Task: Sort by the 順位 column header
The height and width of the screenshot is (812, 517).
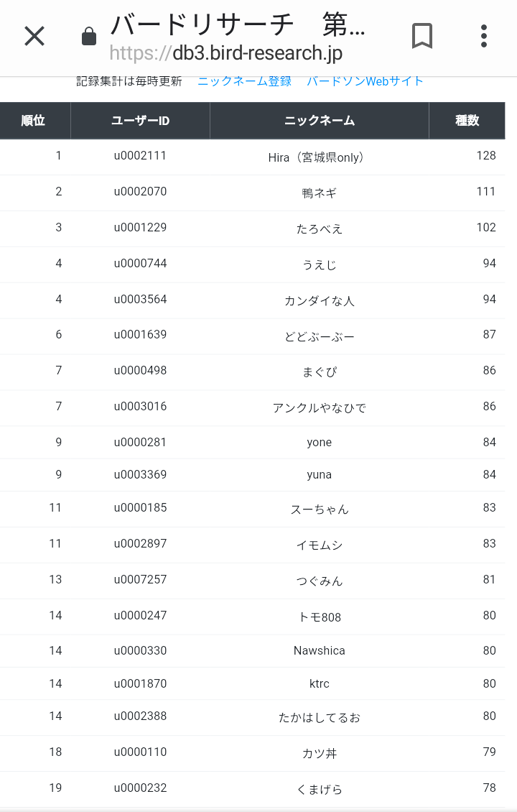Action: click(34, 121)
